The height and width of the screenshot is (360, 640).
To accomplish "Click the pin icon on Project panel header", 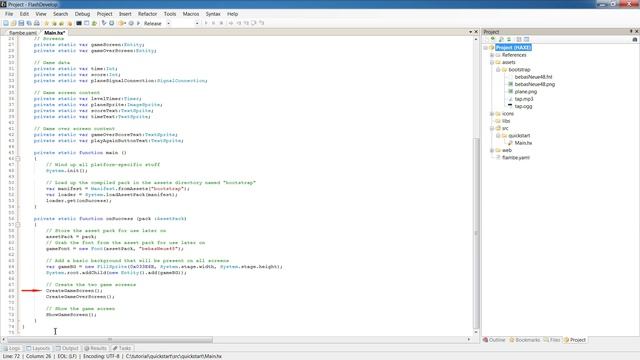I will 631,31.
